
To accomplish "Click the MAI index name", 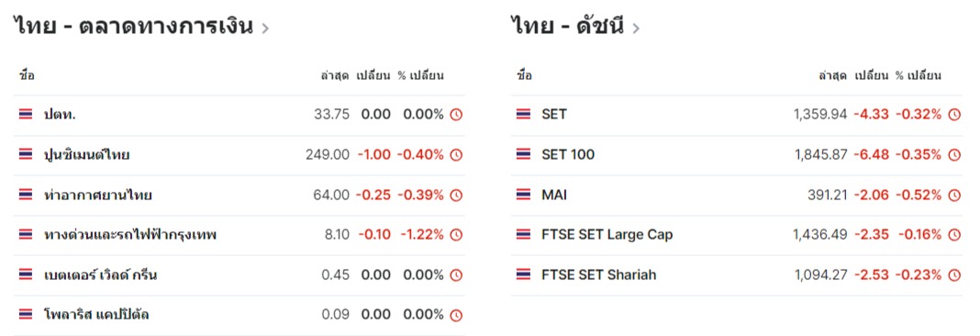I will point(554,195).
